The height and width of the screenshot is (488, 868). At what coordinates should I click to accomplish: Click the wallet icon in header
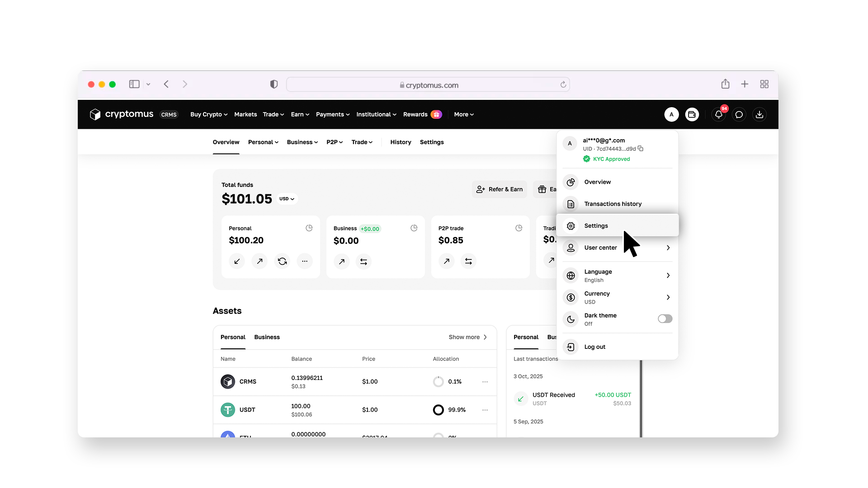(692, 115)
